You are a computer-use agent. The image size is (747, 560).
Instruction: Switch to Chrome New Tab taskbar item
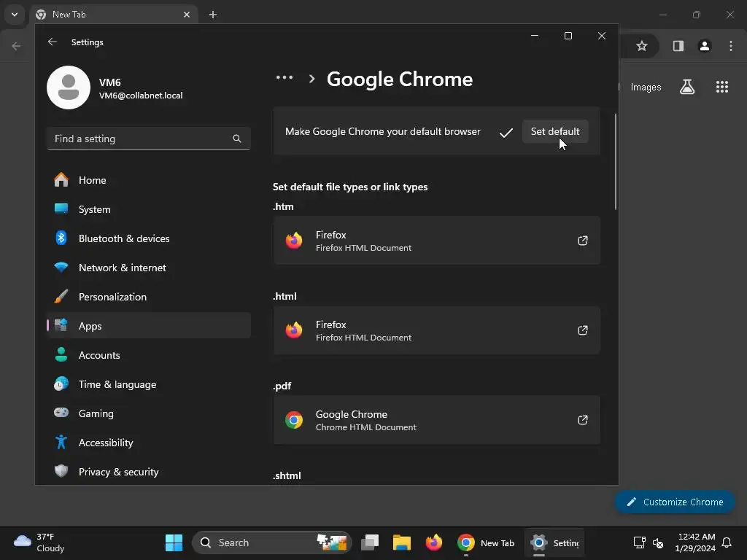click(x=486, y=542)
